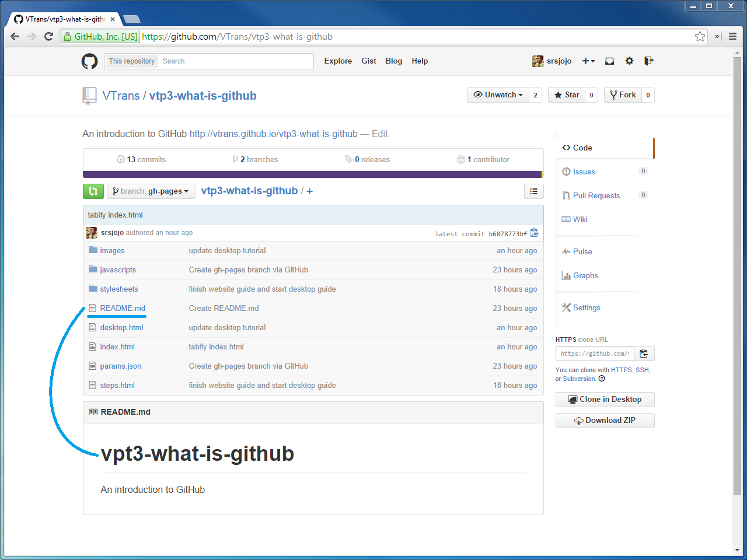Open the Graphs tab
This screenshot has width=747, height=560.
pos(585,275)
